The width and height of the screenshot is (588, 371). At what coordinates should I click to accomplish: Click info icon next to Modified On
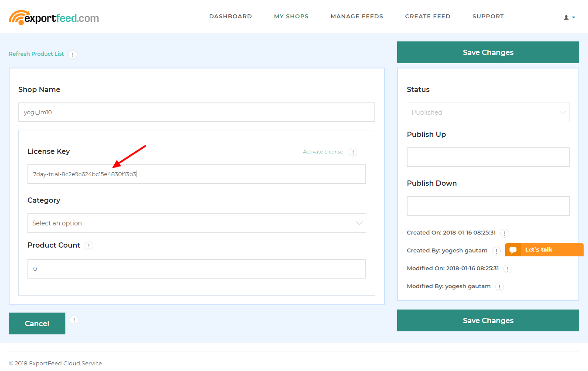coord(508,269)
